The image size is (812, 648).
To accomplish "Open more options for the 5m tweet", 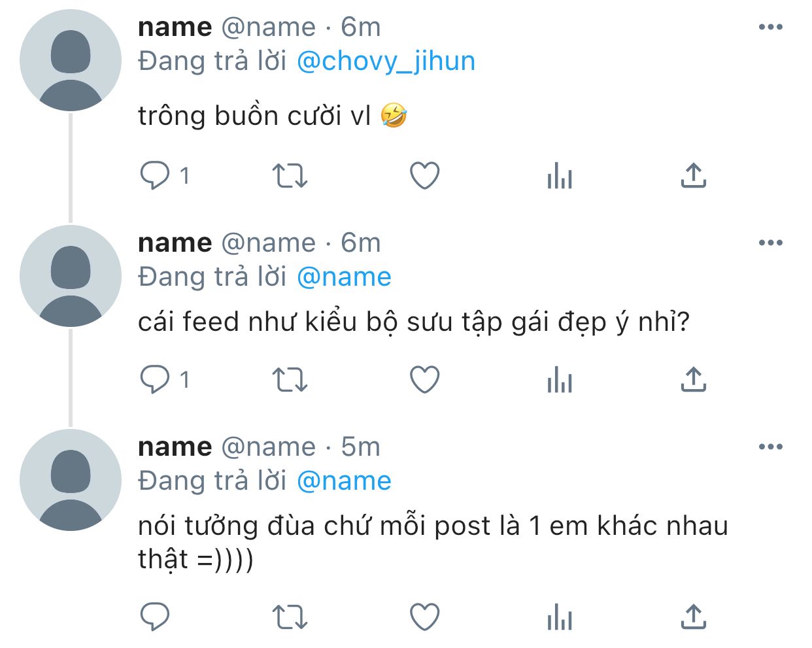I will [x=771, y=447].
